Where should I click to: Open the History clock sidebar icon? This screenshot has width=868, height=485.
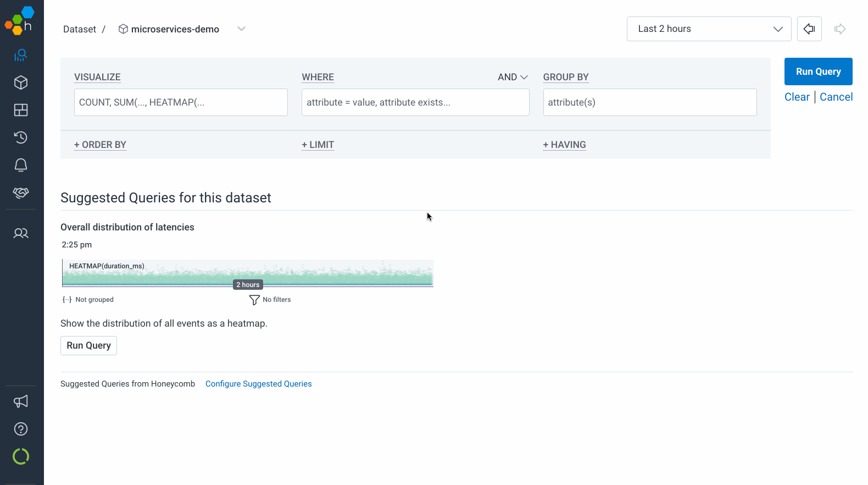(21, 137)
